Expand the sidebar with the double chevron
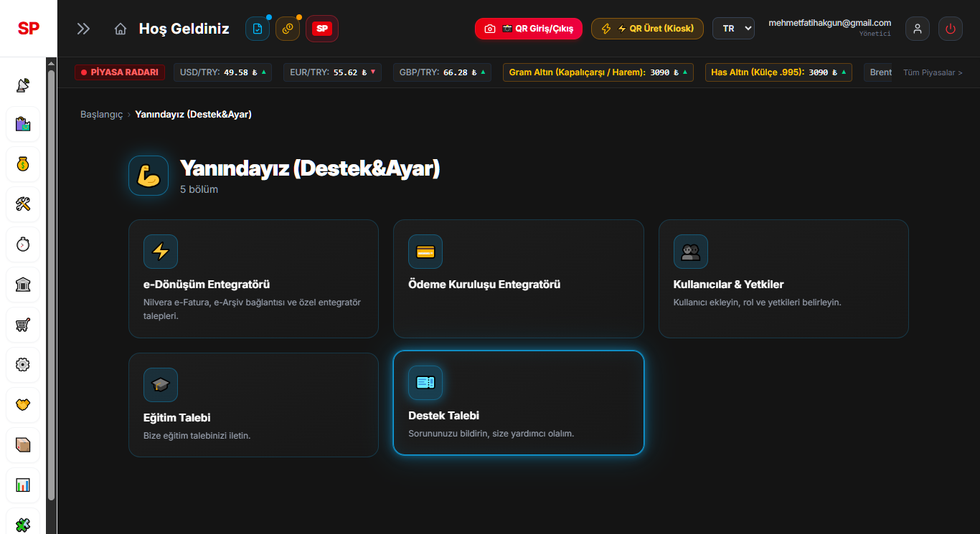The height and width of the screenshot is (534, 980). [84, 29]
